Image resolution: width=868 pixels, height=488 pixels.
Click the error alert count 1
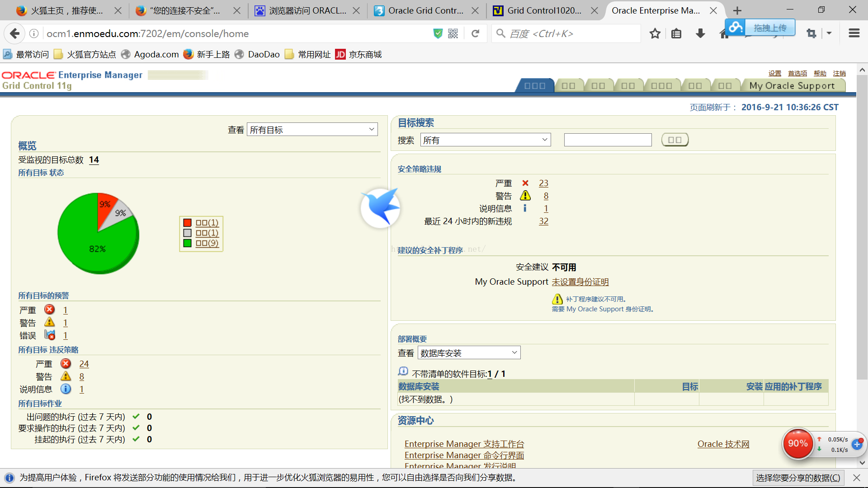[67, 335]
